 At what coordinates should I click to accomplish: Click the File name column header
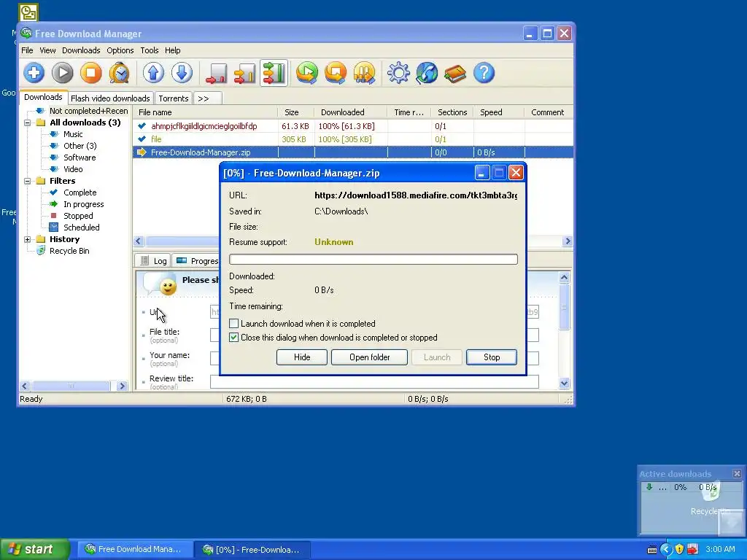point(205,112)
